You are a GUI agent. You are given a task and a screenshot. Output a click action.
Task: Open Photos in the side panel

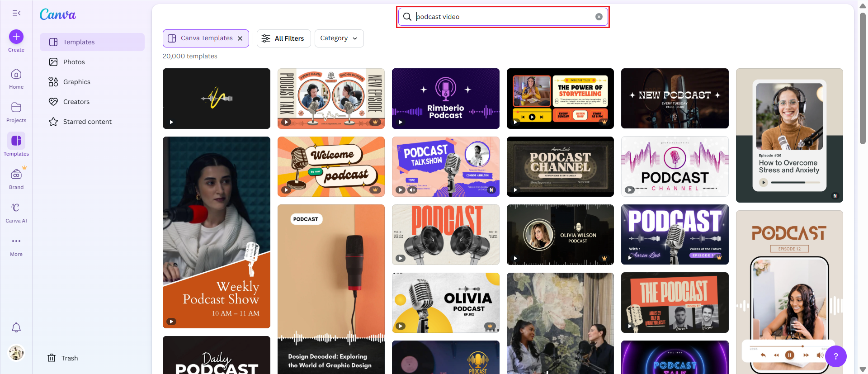click(92, 62)
